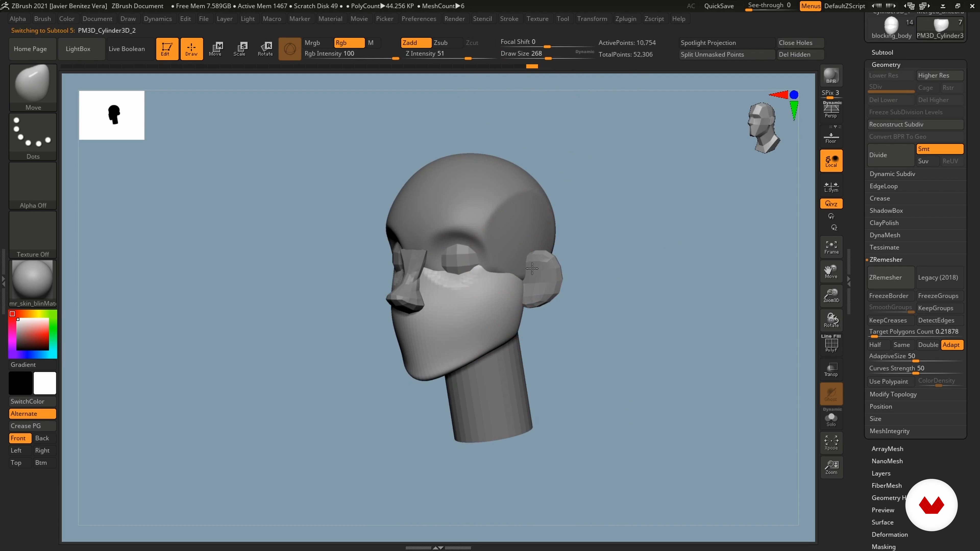Click the XYZ rotation icon

(831, 204)
